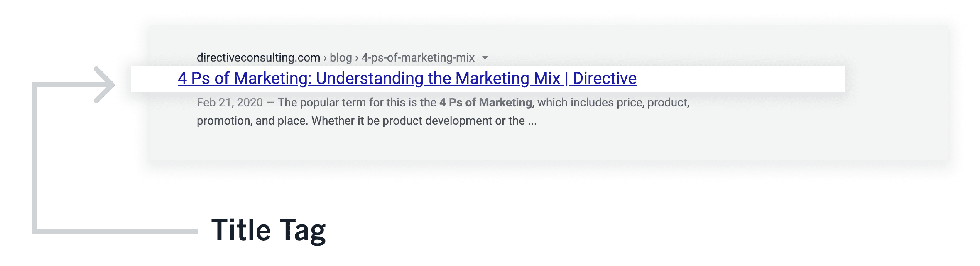
Task: Click bold 4 Ps of Marketing in snippet
Action: [485, 102]
